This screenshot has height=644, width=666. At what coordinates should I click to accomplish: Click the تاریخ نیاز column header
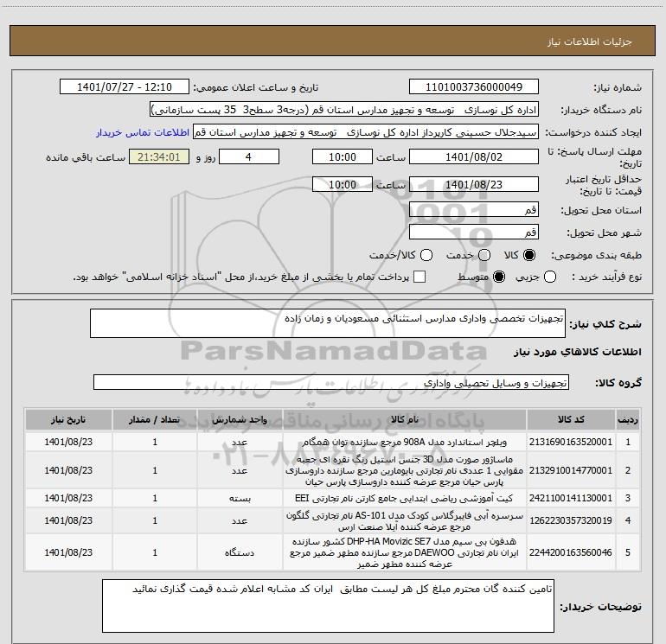click(68, 419)
